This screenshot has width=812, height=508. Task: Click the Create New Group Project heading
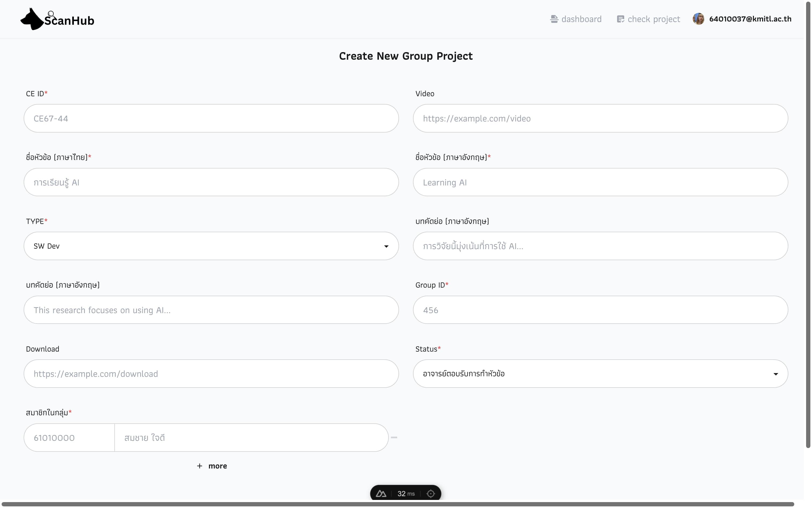[406, 56]
